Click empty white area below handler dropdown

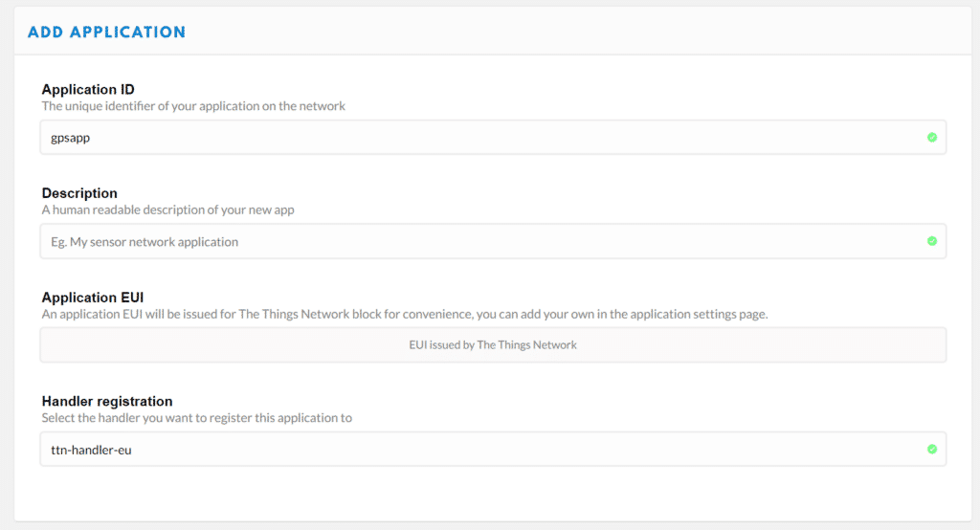pos(493,494)
